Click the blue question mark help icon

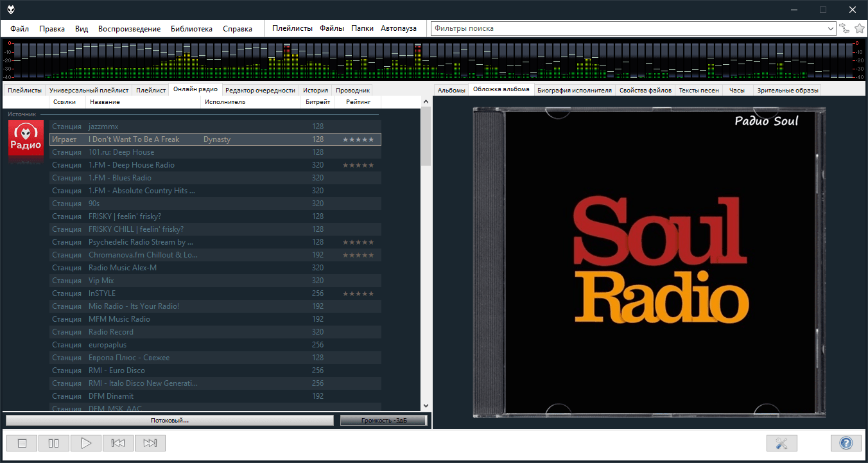[x=846, y=443]
